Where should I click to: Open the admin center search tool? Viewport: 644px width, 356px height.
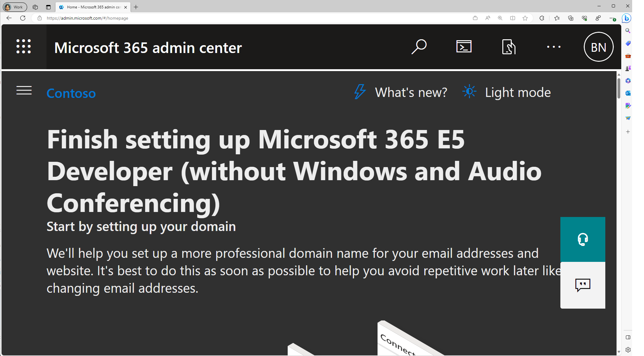pyautogui.click(x=419, y=47)
